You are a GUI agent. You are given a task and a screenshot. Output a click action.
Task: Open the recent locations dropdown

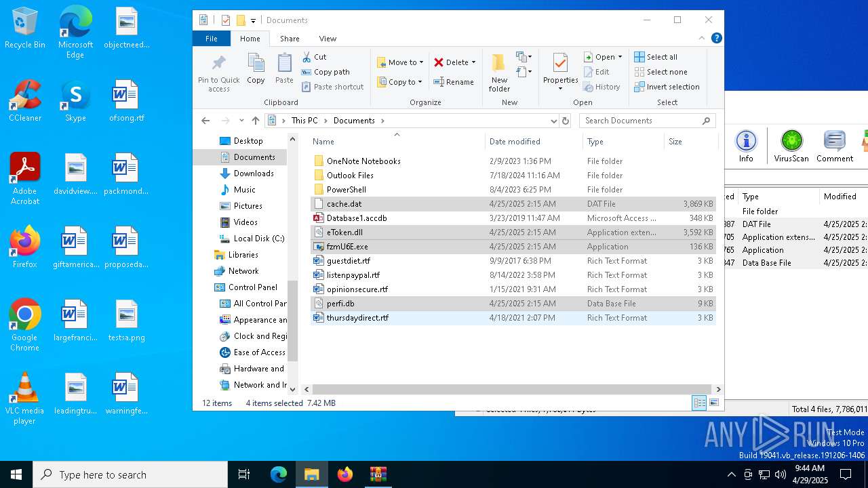[x=241, y=121]
